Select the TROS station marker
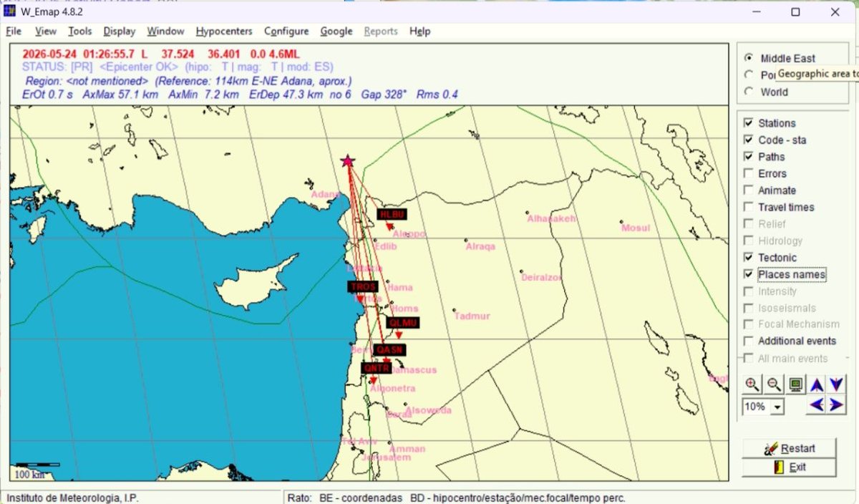Viewport: 859px width, 504px height. [362, 286]
